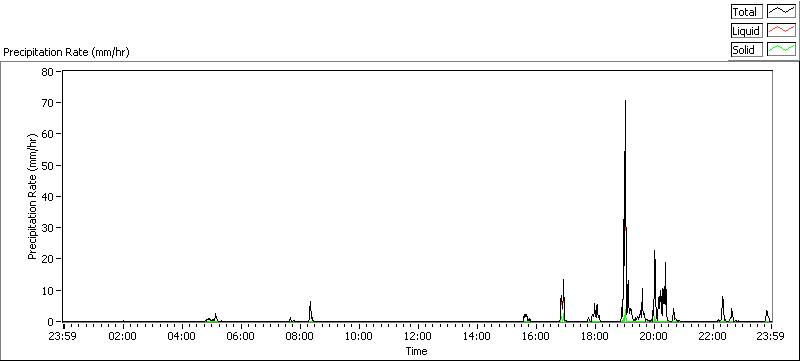Open the Solid green line style swatch

click(782, 50)
